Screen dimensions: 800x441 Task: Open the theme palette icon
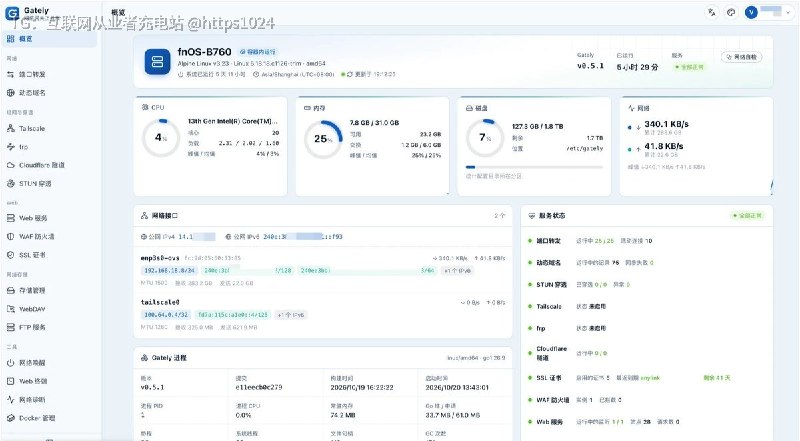(731, 12)
